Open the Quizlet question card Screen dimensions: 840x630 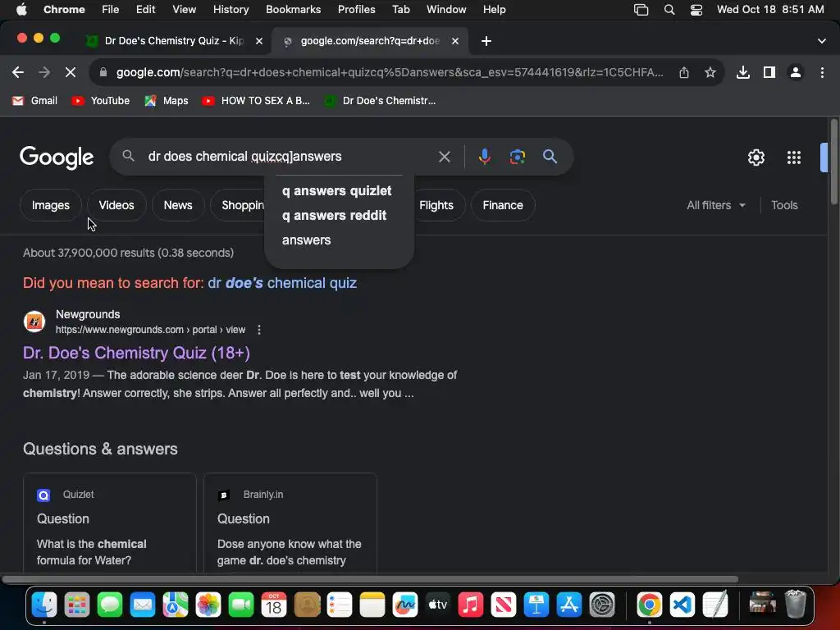click(x=110, y=523)
